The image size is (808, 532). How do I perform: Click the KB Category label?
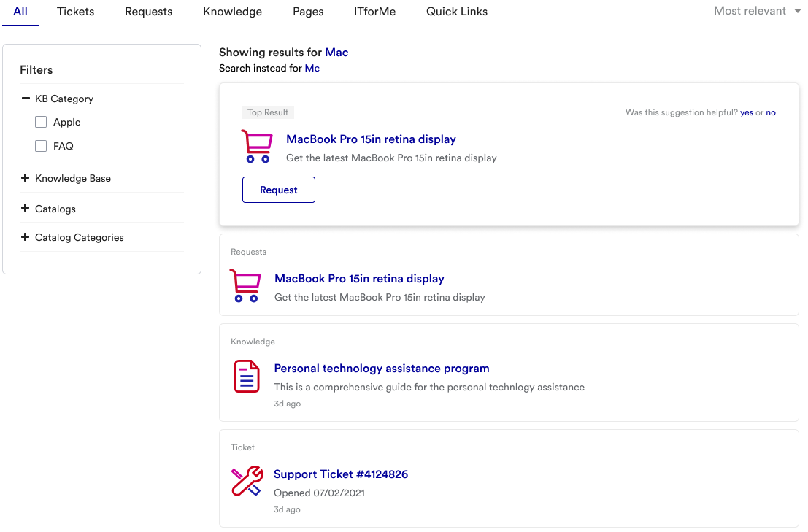tap(64, 99)
